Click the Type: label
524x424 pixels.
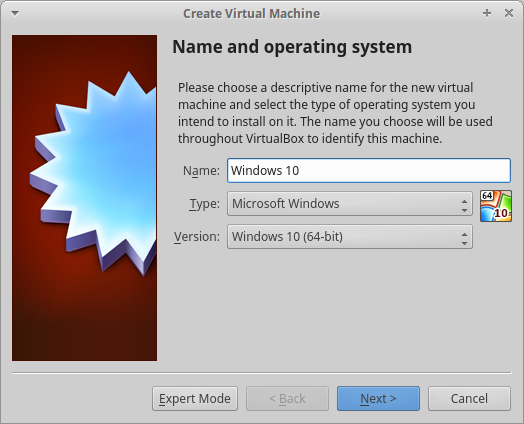[205, 203]
